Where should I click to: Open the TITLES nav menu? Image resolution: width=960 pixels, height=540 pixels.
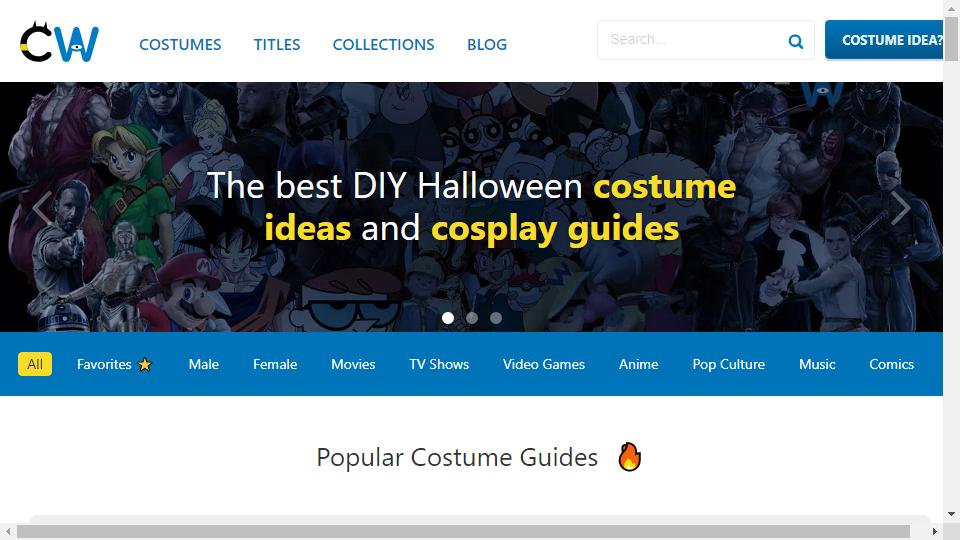pyautogui.click(x=277, y=45)
